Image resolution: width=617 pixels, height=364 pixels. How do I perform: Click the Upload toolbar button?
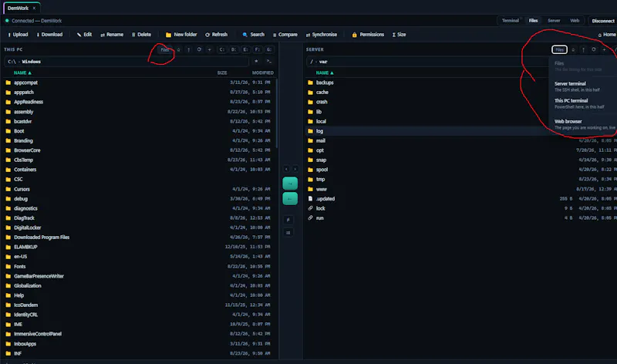click(18, 35)
